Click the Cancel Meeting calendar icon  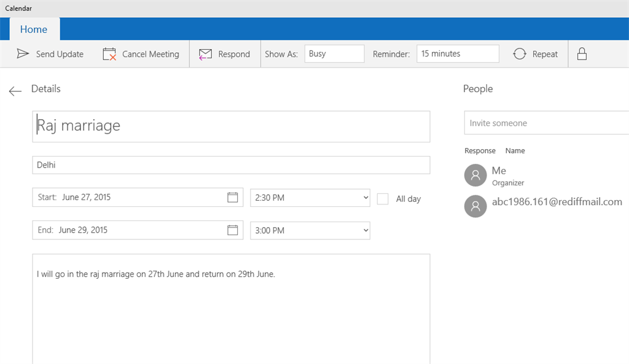[x=109, y=54]
